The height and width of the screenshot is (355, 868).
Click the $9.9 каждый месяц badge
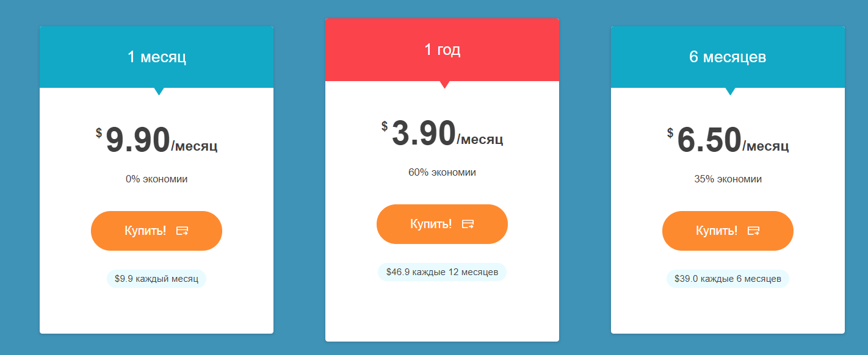click(x=157, y=279)
